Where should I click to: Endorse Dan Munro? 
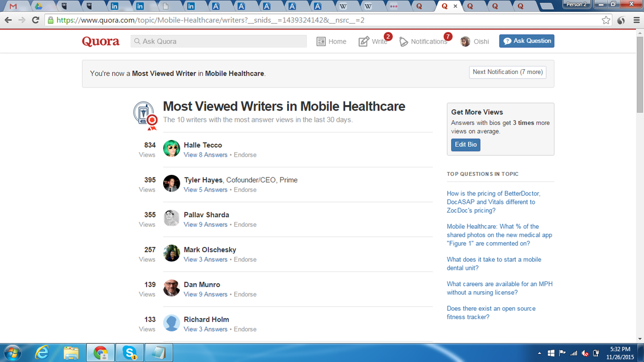click(245, 294)
